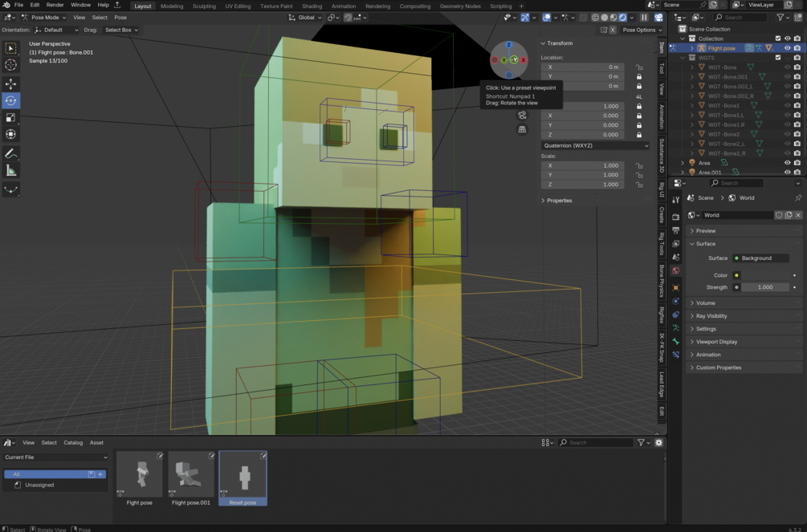Open Output properties tab
Image resolution: width=807 pixels, height=532 pixels.
pos(676,230)
